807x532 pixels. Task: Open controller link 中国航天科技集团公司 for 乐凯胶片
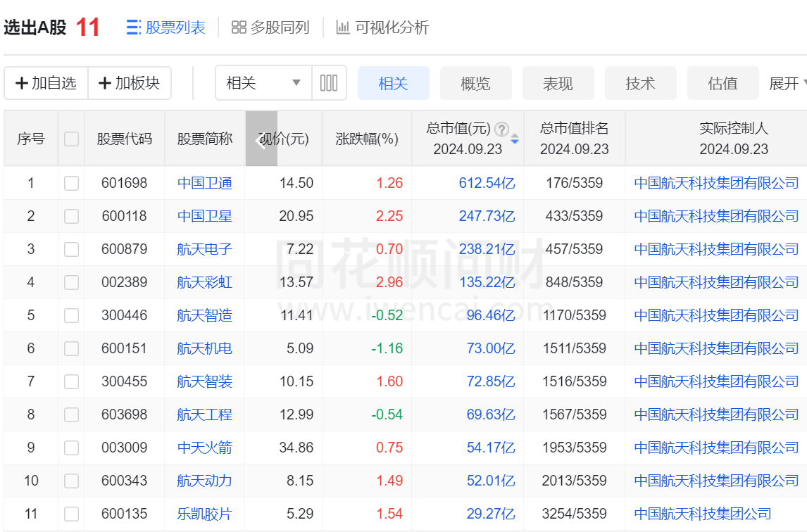703,514
